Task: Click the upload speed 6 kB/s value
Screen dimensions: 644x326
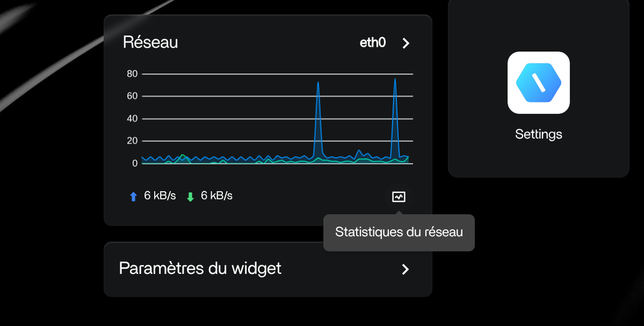Action: click(160, 196)
